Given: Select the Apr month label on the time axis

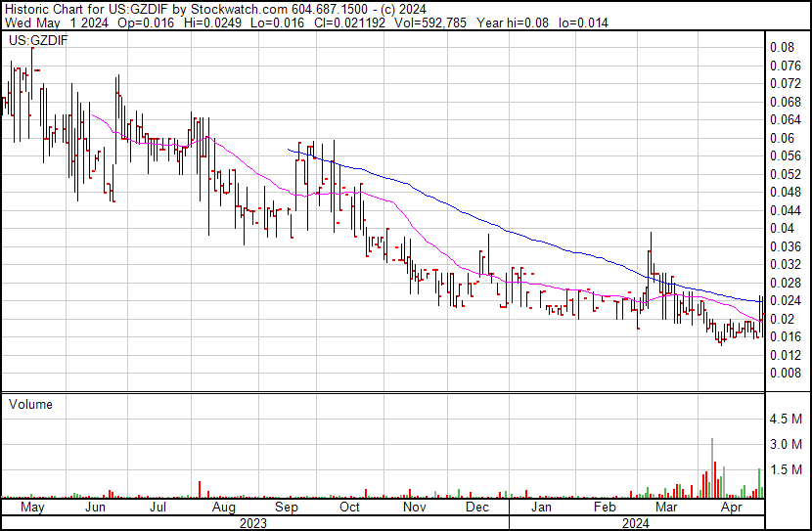Looking at the screenshot, I should [x=730, y=508].
